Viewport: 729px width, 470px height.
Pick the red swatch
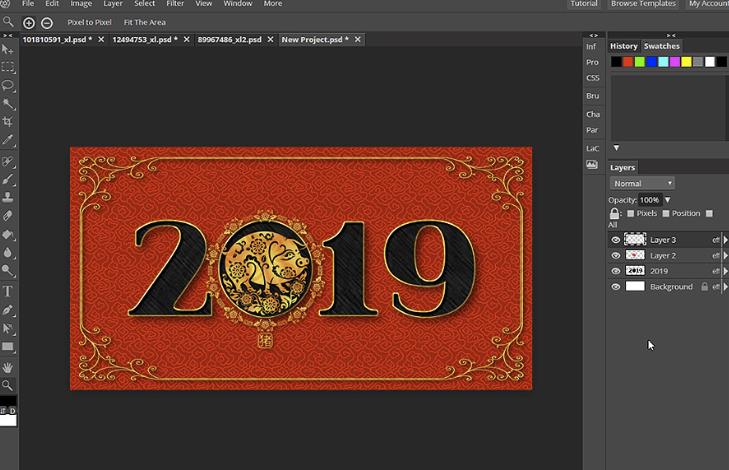[x=628, y=62]
